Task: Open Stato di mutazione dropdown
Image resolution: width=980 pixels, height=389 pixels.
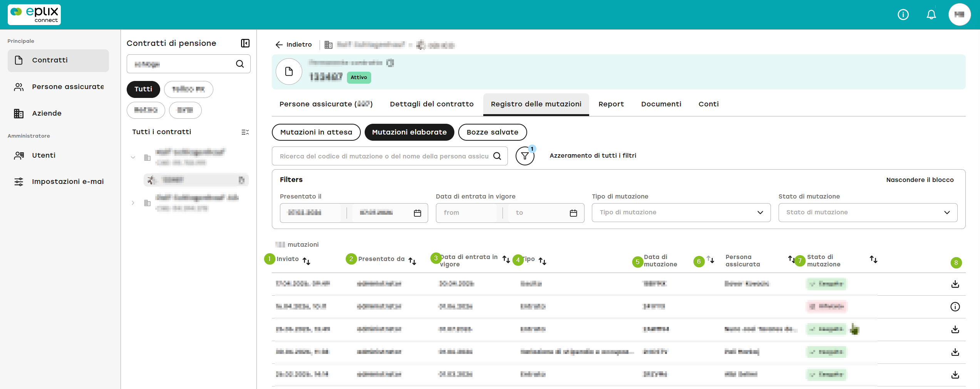Action: coord(868,212)
